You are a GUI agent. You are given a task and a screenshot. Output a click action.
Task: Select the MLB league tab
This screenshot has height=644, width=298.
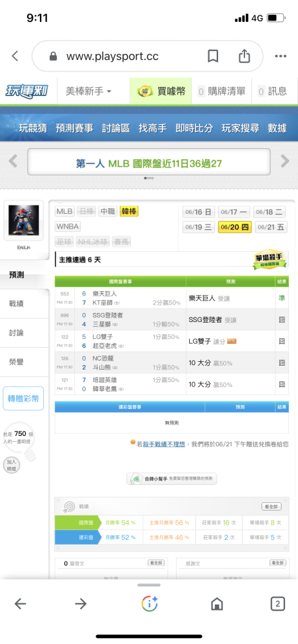[x=65, y=211]
